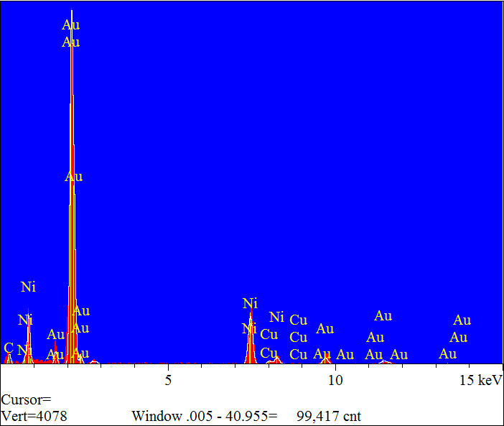Click the Au label above the 9.7 keV peak
The height and width of the screenshot is (426, 504).
(325, 329)
